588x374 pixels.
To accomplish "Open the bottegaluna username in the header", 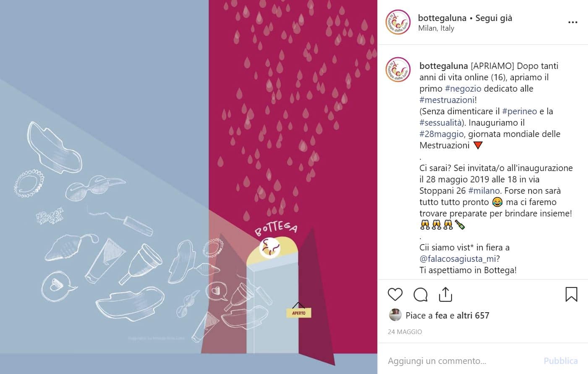I will coord(442,18).
